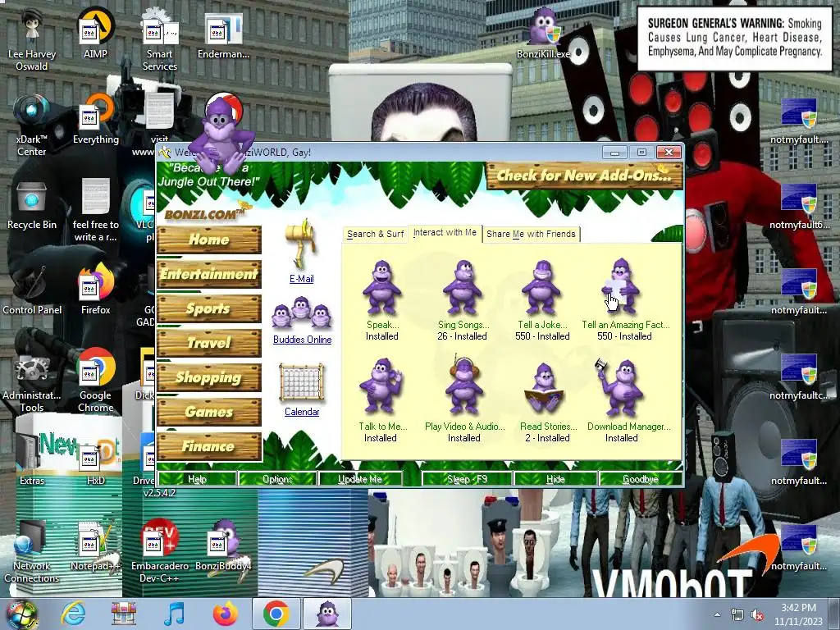
Task: Switch to Search & Surf tab
Action: click(375, 234)
